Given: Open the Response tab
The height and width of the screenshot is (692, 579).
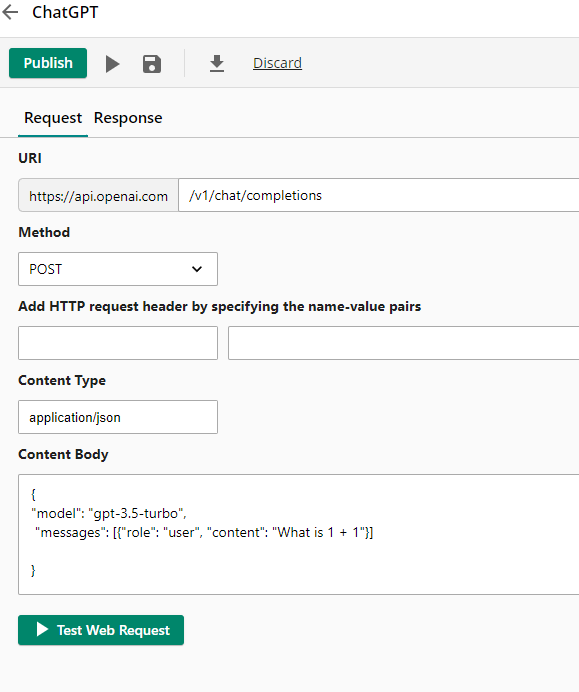Looking at the screenshot, I should click(128, 118).
